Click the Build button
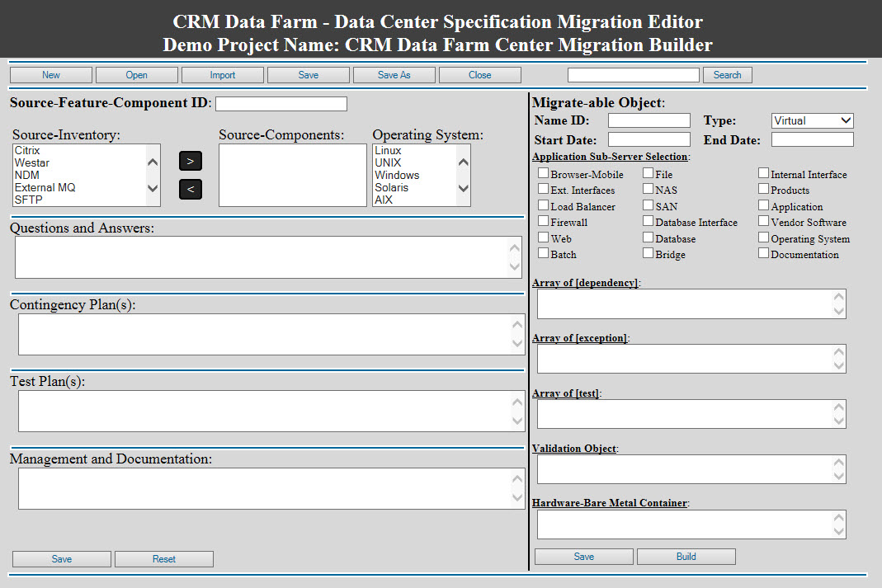882x588 pixels. tap(686, 556)
